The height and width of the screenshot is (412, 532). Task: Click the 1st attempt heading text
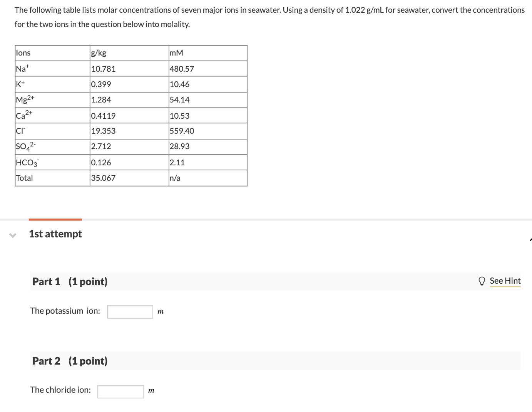point(55,234)
